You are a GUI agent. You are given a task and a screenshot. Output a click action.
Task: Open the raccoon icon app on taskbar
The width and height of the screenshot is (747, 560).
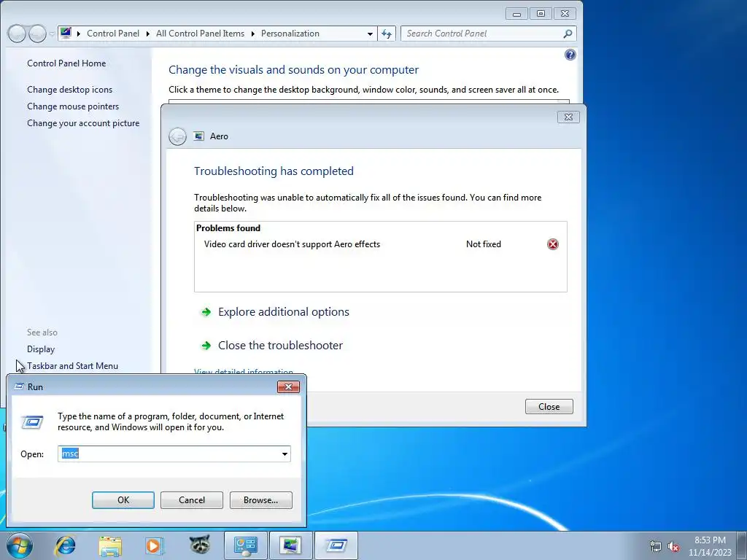200,545
